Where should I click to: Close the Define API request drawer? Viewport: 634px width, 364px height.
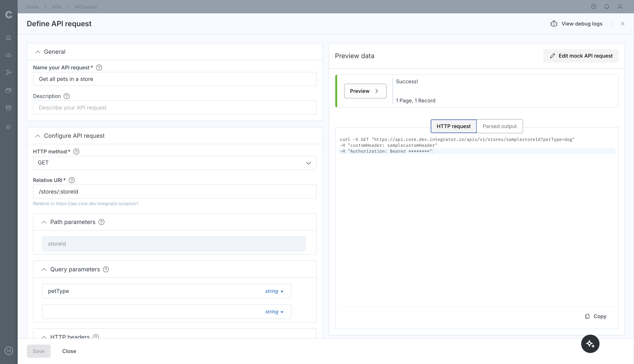click(x=622, y=24)
